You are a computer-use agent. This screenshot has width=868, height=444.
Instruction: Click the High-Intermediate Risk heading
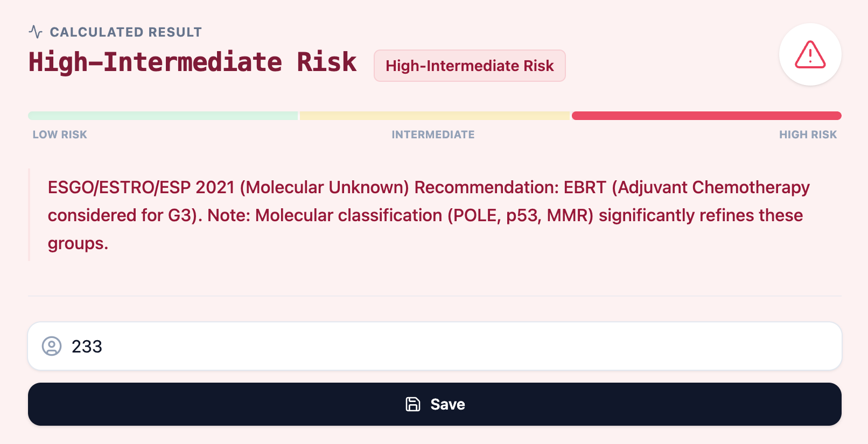pyautogui.click(x=192, y=61)
